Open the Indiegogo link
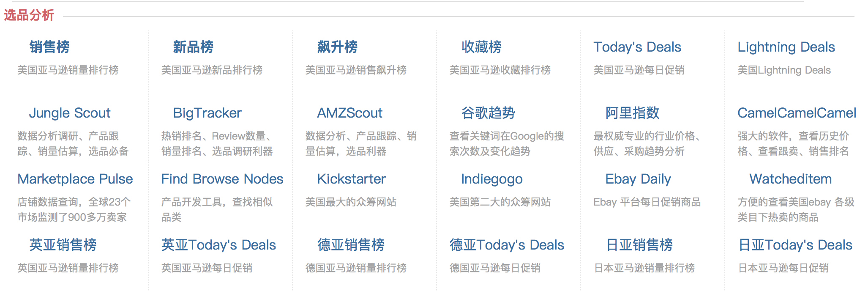The height and width of the screenshot is (291, 868). 492,179
